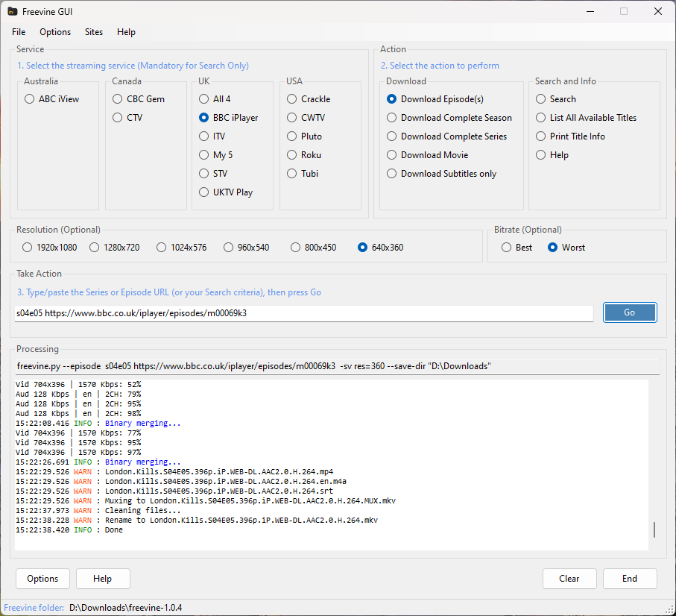Pick the Pluto streaming service
Screen dimensions: 676x616
[x=292, y=136]
